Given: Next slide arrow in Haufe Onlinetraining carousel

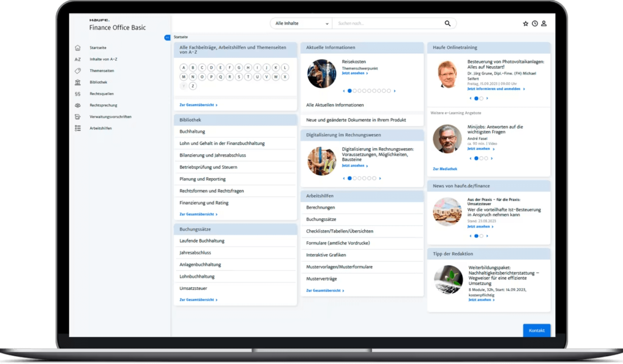Looking at the screenshot, I should (x=487, y=98).
